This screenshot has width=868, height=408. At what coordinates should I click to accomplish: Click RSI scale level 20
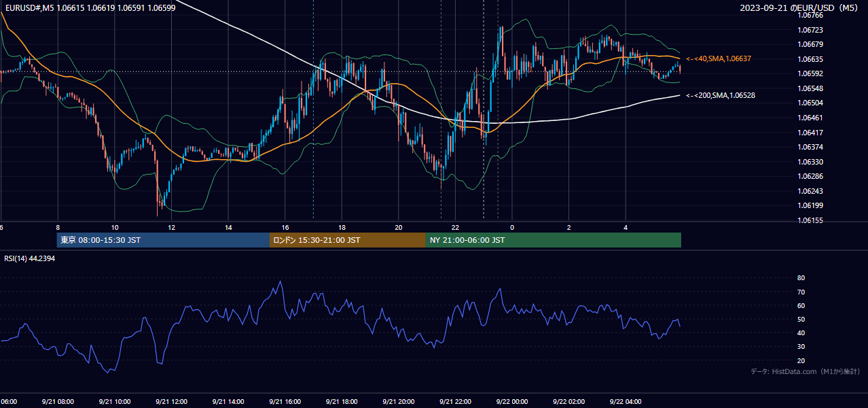tap(801, 360)
